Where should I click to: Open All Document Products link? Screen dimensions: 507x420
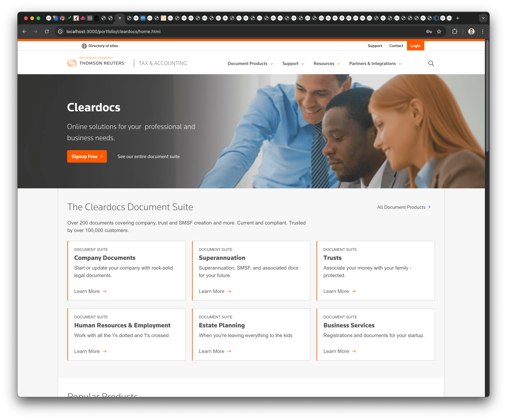point(404,207)
